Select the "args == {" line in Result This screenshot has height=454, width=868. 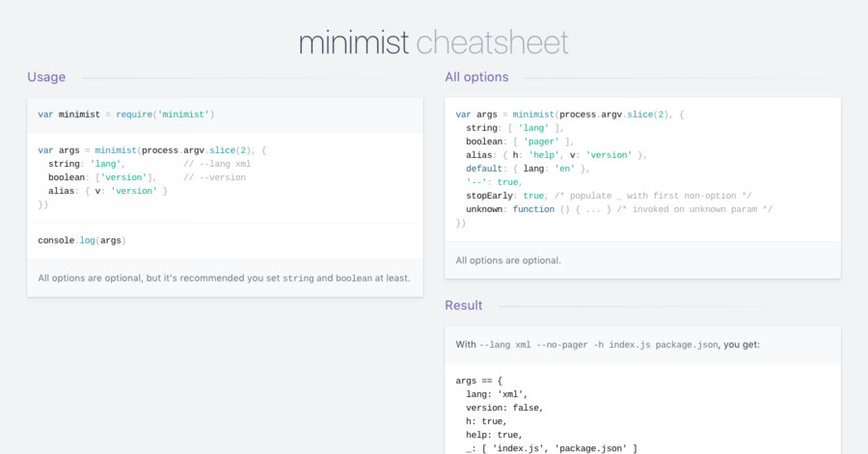pyautogui.click(x=479, y=381)
